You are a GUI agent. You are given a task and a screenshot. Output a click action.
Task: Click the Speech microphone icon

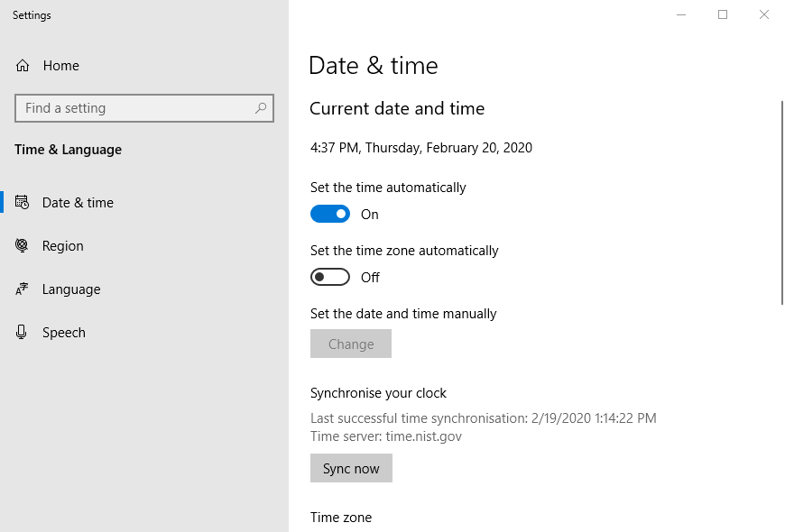point(21,332)
